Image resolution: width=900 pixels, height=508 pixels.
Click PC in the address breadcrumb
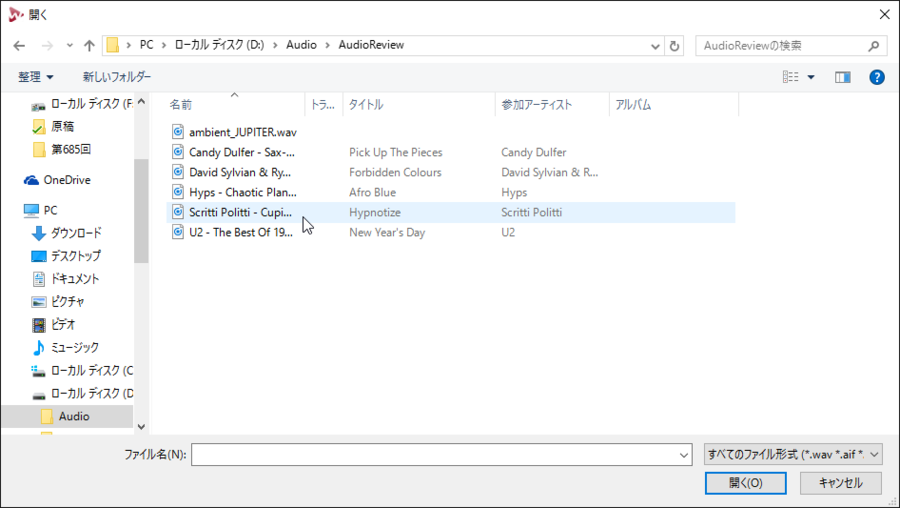coord(146,45)
